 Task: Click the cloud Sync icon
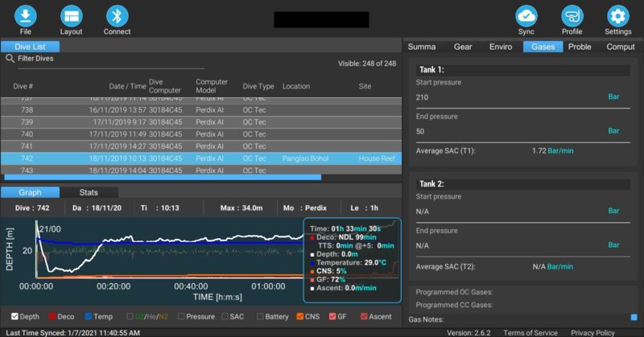pos(526,15)
